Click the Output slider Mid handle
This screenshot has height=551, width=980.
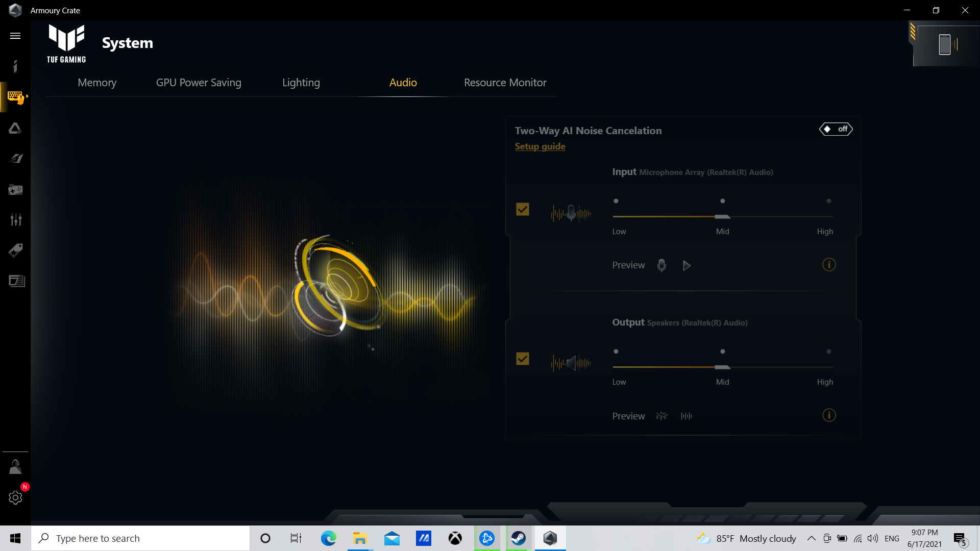[x=723, y=367]
